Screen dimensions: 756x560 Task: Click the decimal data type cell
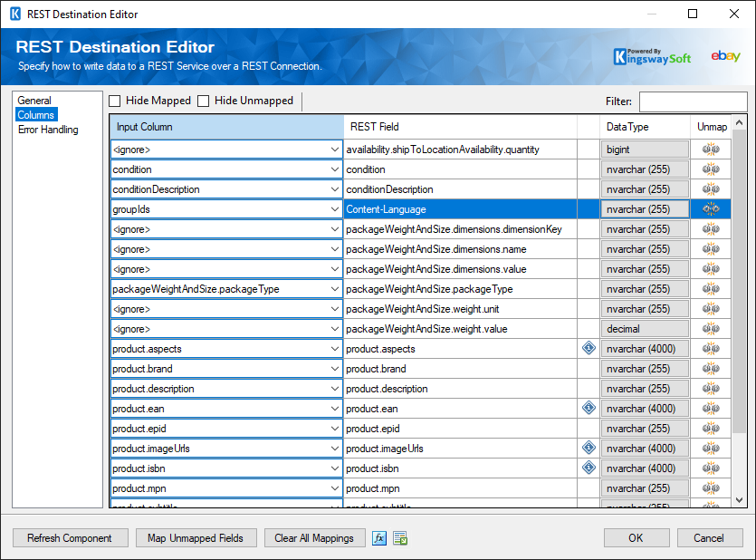(645, 329)
